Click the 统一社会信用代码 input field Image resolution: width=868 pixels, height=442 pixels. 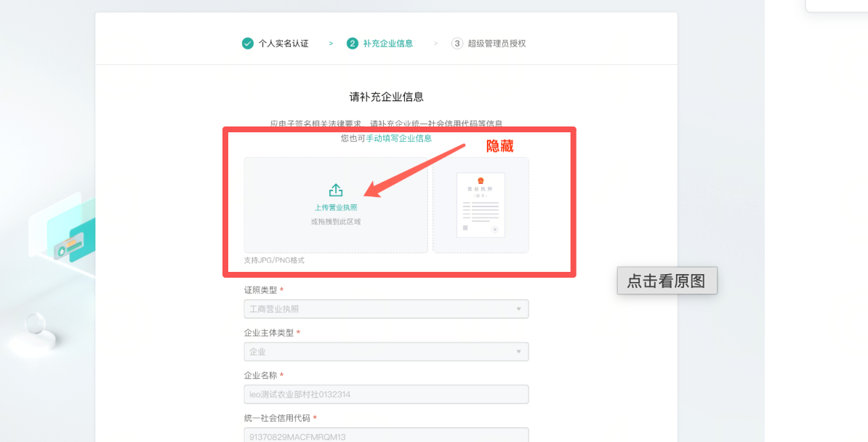click(387, 435)
